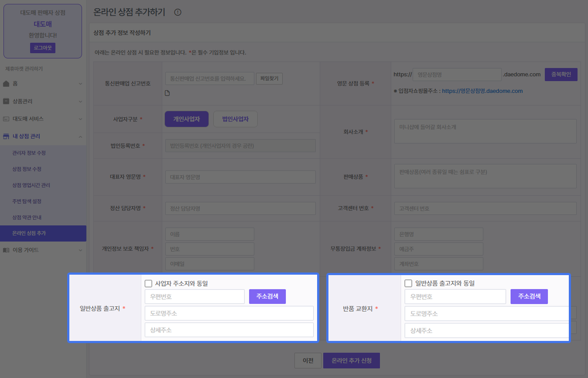Click the 이용 가이드 book icon
The image size is (588, 378).
pyautogui.click(x=6, y=250)
